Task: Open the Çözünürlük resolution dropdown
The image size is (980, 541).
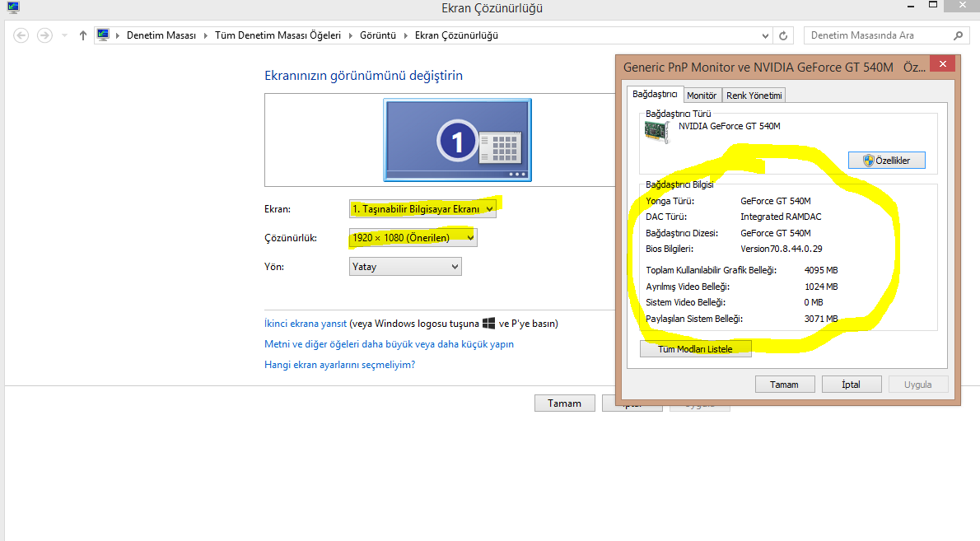Action: (x=413, y=237)
